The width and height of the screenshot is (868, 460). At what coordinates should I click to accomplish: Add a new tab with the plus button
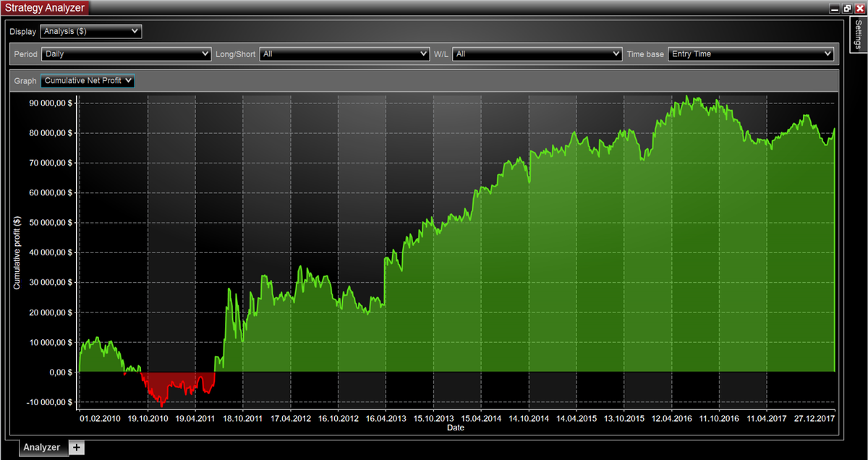click(77, 448)
